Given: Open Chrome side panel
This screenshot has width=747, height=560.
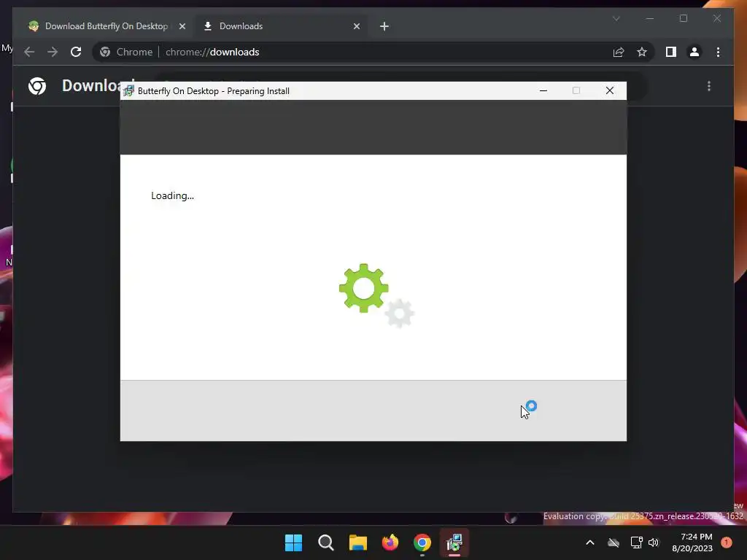Looking at the screenshot, I should pyautogui.click(x=671, y=52).
